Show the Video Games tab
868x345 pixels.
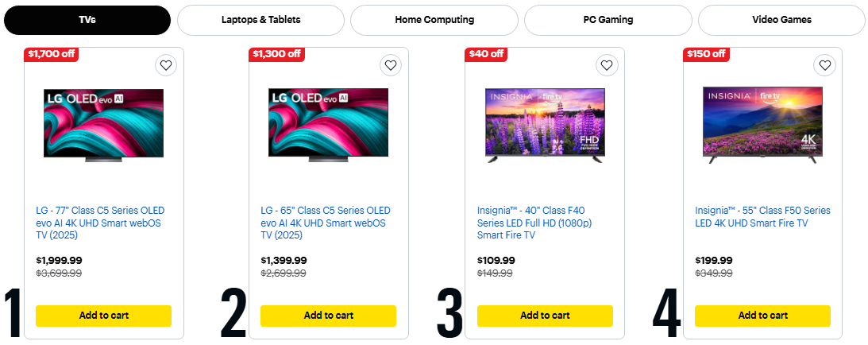781,20
